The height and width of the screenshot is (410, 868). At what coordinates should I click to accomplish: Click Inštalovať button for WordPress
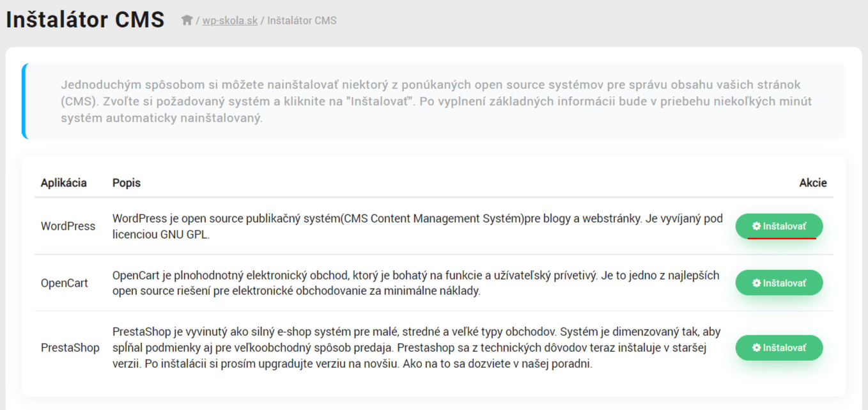pyautogui.click(x=779, y=226)
